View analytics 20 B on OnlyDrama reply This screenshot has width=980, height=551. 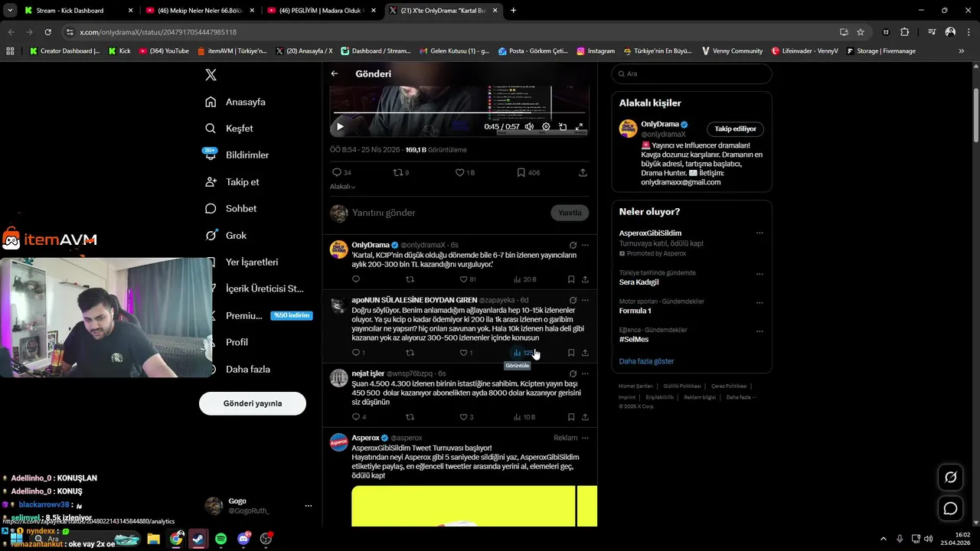click(524, 279)
